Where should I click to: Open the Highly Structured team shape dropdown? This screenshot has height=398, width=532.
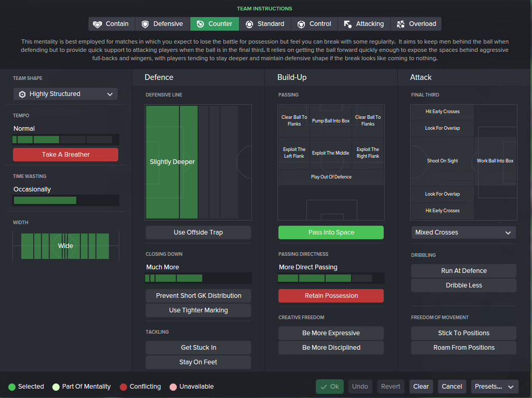[x=65, y=94]
